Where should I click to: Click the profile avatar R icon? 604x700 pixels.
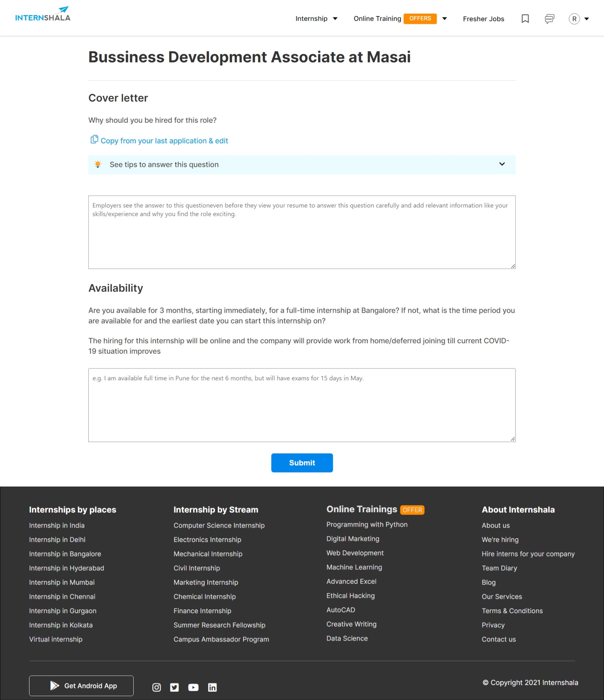click(x=574, y=19)
